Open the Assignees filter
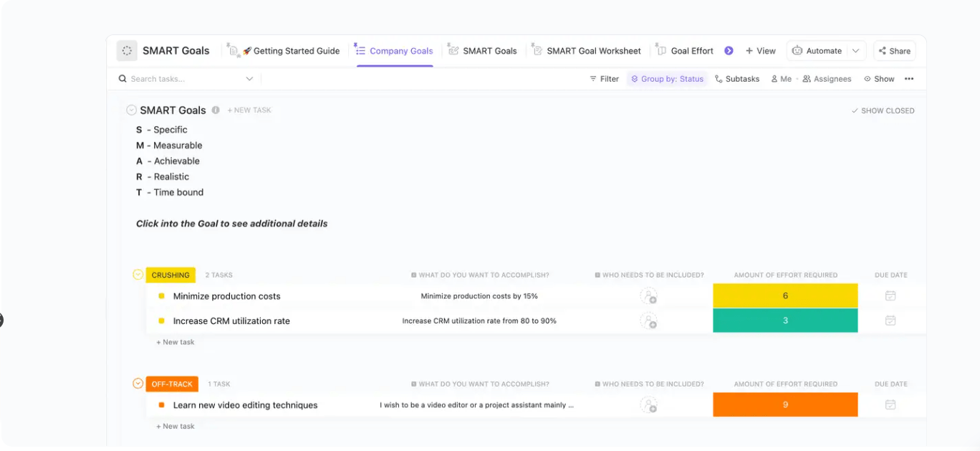The height and width of the screenshot is (451, 980). point(827,79)
